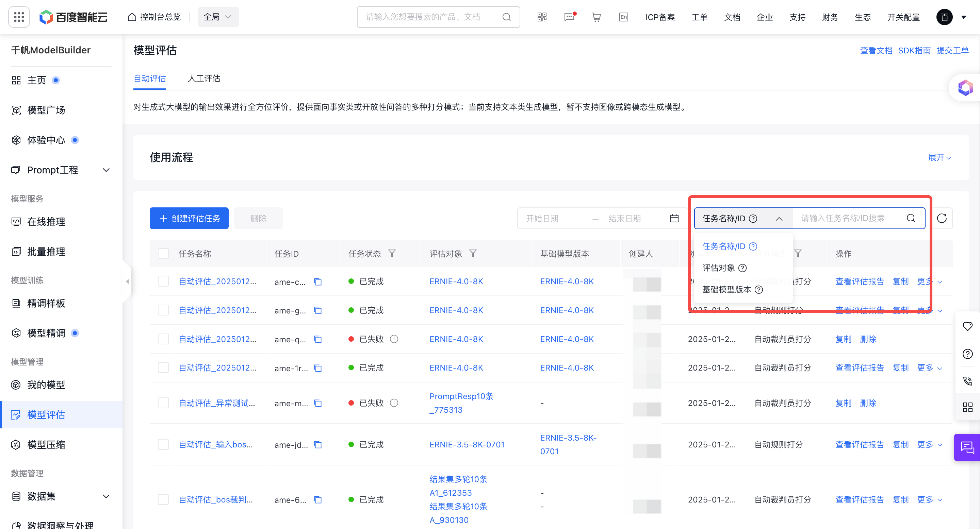The height and width of the screenshot is (529, 980).
Task: Click the search magnifier in top search bar
Action: tap(506, 17)
